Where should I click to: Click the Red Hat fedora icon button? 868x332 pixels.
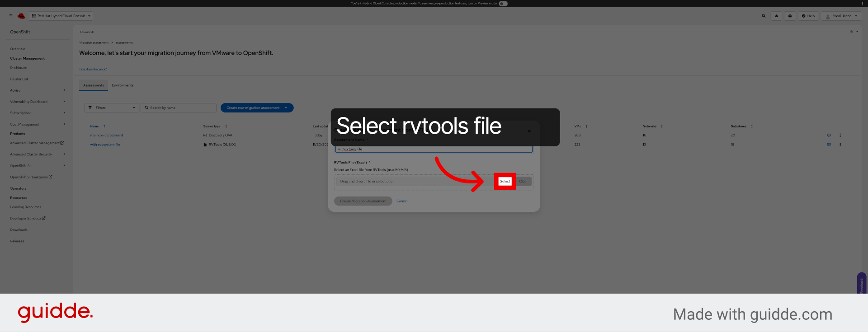777,16
